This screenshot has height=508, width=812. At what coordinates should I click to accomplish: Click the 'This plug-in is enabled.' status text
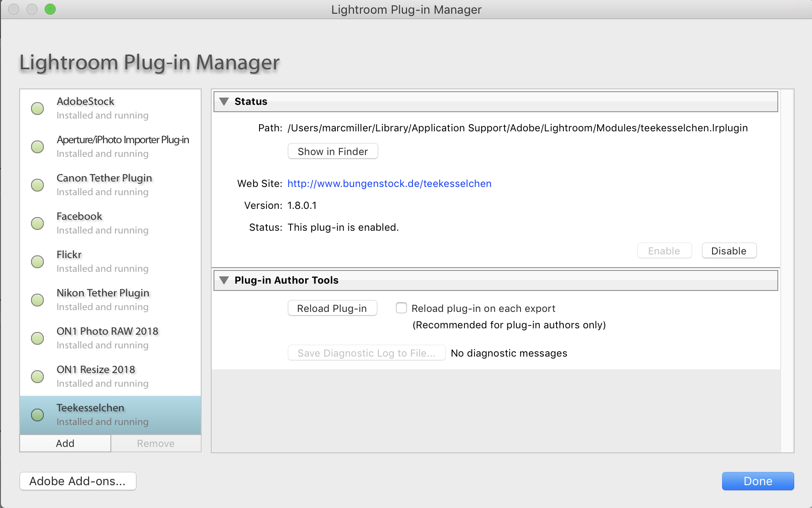[x=343, y=228]
